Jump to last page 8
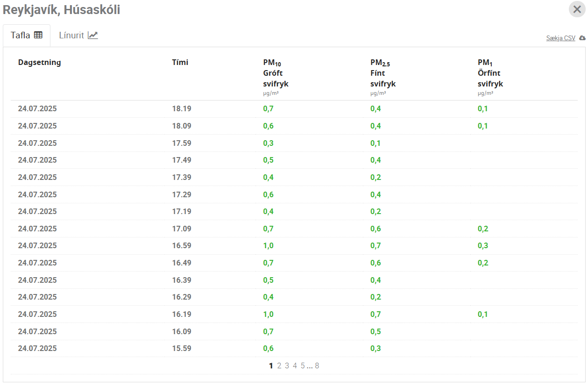Image resolution: width=588 pixels, height=387 pixels. click(x=317, y=365)
